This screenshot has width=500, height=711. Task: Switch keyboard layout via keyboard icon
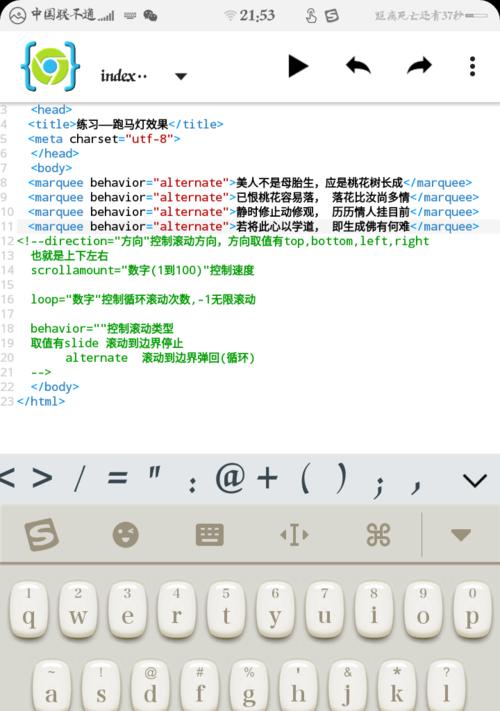tap(209, 535)
